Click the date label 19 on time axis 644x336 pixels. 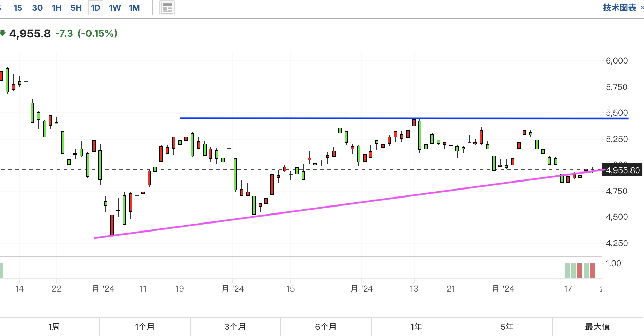180,288
